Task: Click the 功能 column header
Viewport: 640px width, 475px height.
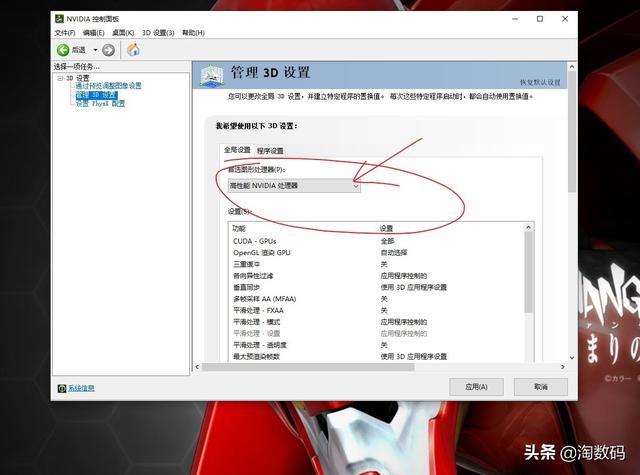Action: (239, 228)
